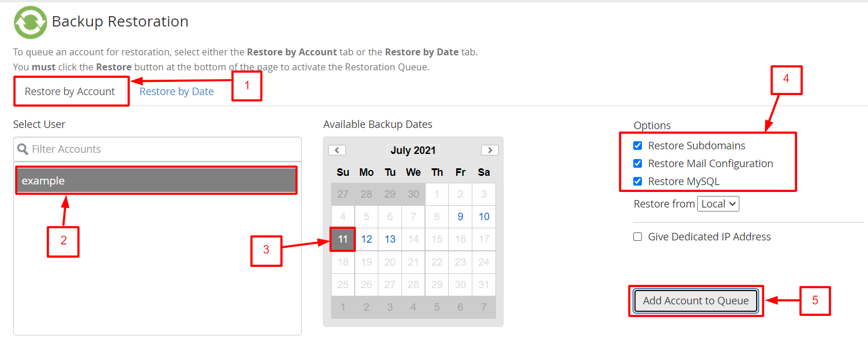The height and width of the screenshot is (362, 868).
Task: Go to next month in calendar
Action: click(490, 150)
